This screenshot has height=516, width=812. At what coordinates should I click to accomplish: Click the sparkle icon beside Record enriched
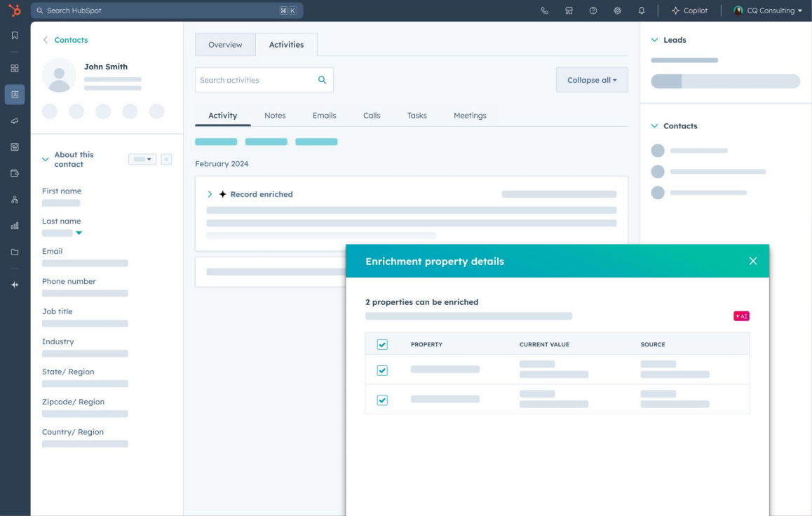coord(222,194)
